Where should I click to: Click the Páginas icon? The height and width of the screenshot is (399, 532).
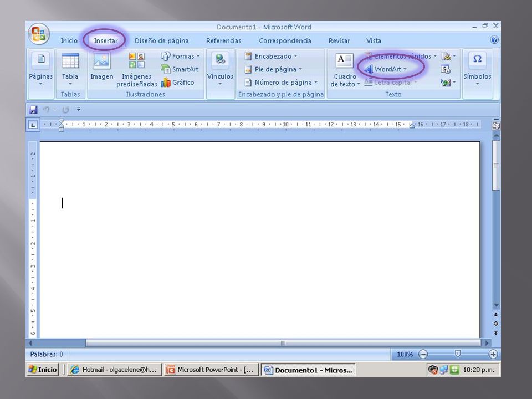click(x=40, y=59)
